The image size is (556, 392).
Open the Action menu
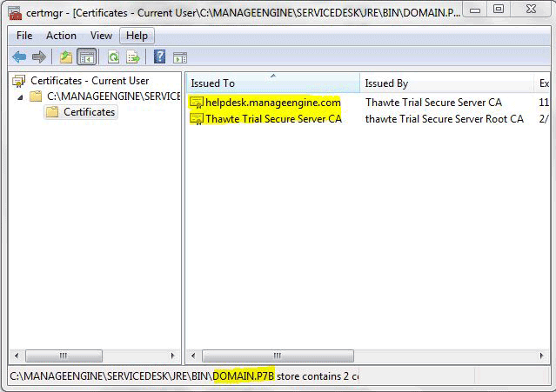[61, 36]
